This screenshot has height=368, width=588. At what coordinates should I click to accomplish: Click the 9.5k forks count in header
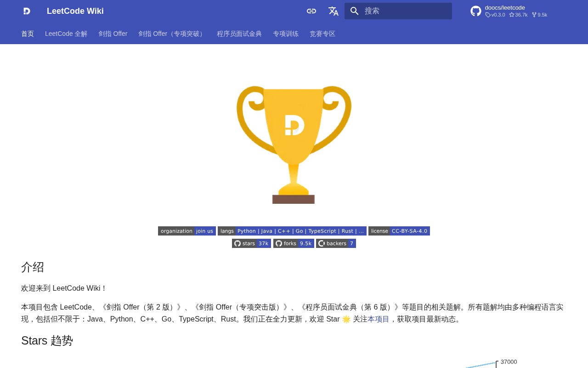tap(539, 15)
